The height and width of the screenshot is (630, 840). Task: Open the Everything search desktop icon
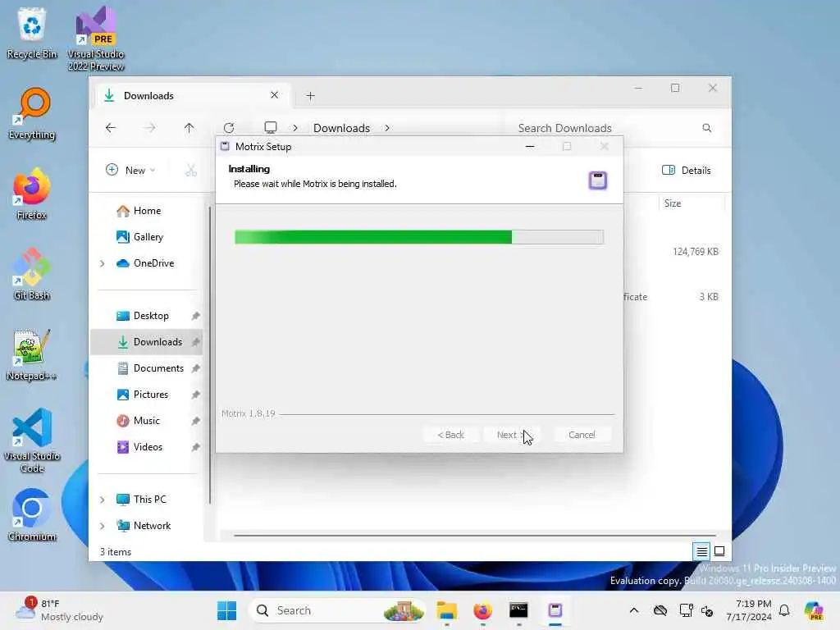click(x=32, y=113)
